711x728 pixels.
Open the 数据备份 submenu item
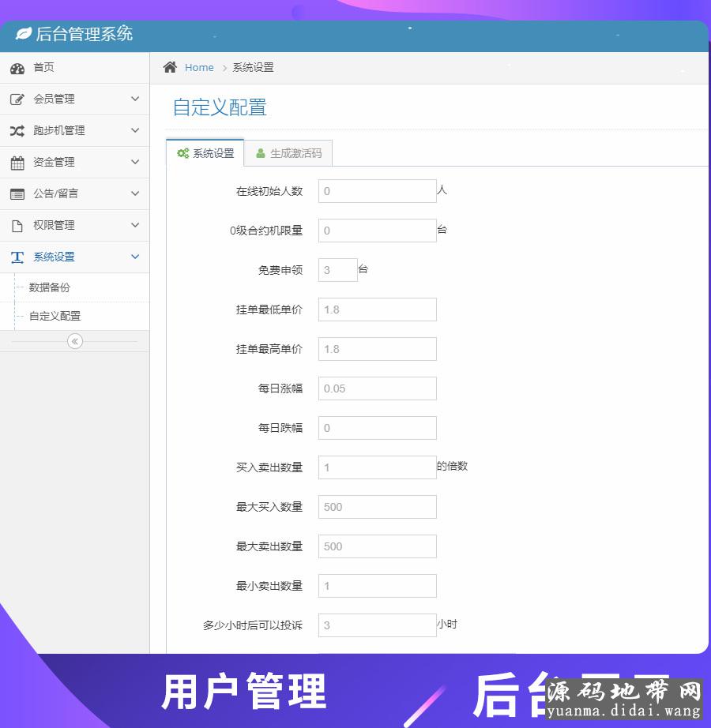tap(50, 287)
